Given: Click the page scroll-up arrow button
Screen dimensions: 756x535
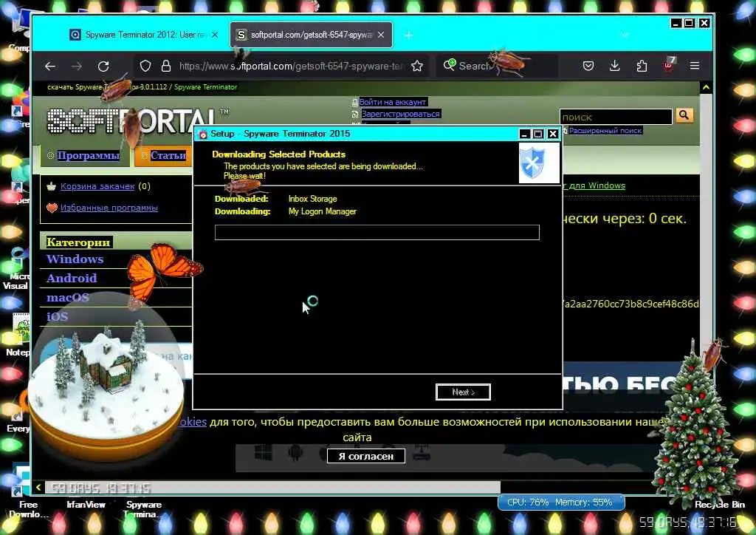Looking at the screenshot, I should [706, 87].
